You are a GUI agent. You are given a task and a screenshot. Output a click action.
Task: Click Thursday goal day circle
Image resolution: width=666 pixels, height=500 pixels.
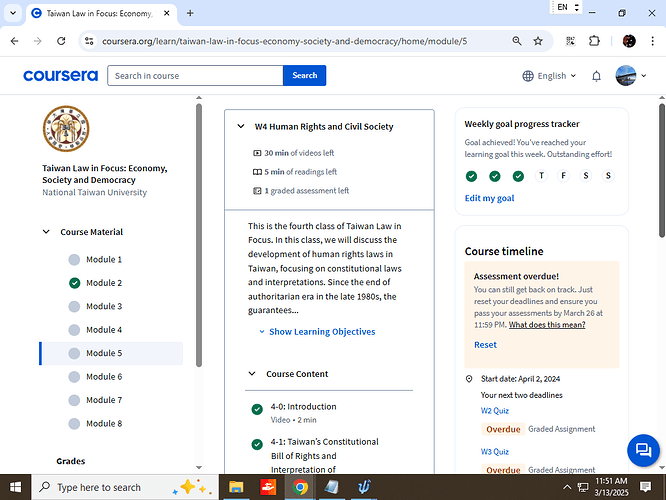[x=541, y=175]
